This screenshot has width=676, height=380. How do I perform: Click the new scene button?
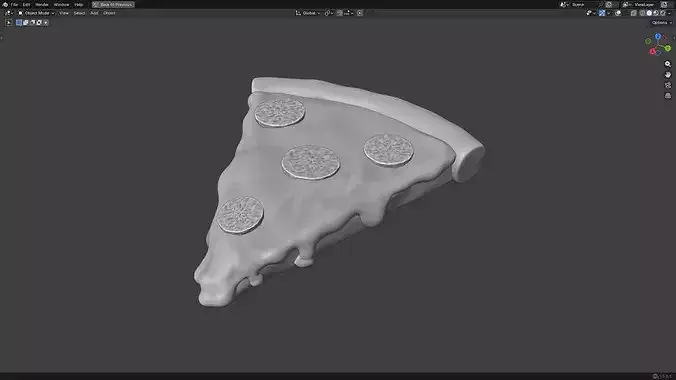609,4
